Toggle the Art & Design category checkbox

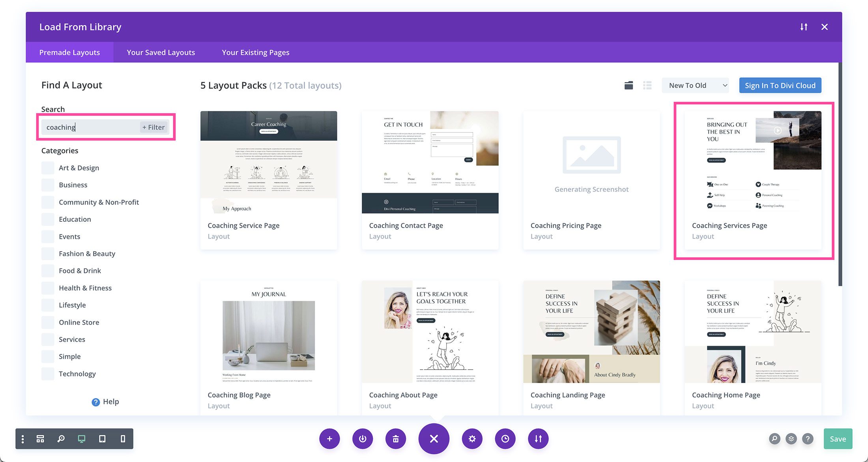[47, 167]
